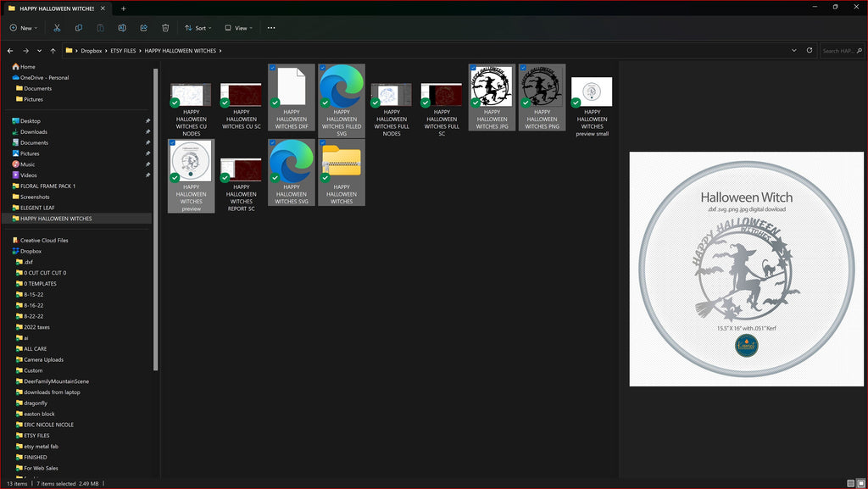868x489 pixels.
Task: Open the View layout dropdown
Action: (x=238, y=28)
